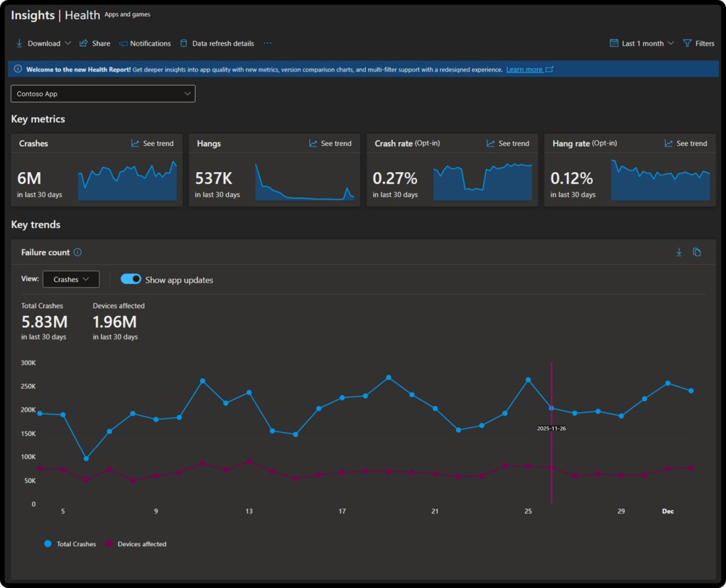Download the Failure count chart
Image resolution: width=726 pixels, height=588 pixels.
(x=678, y=252)
